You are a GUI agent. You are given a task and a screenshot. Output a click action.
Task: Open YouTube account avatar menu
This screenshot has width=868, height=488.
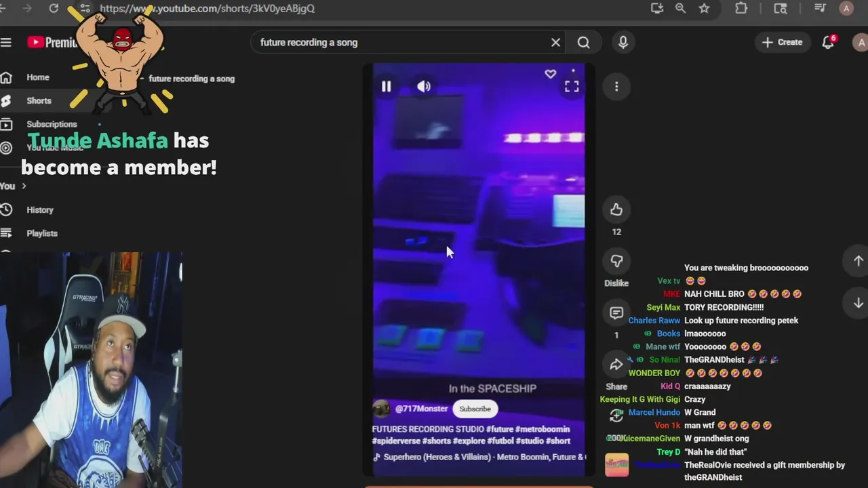[860, 42]
